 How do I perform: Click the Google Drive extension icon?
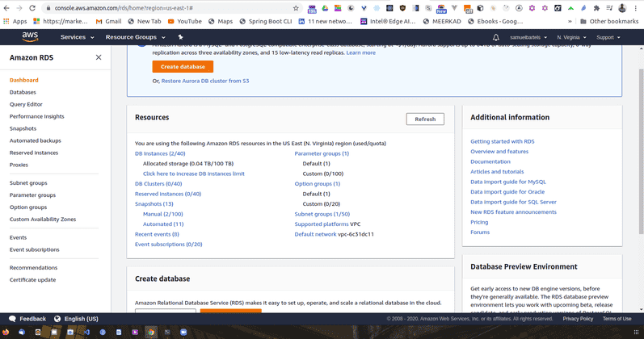coord(325,8)
